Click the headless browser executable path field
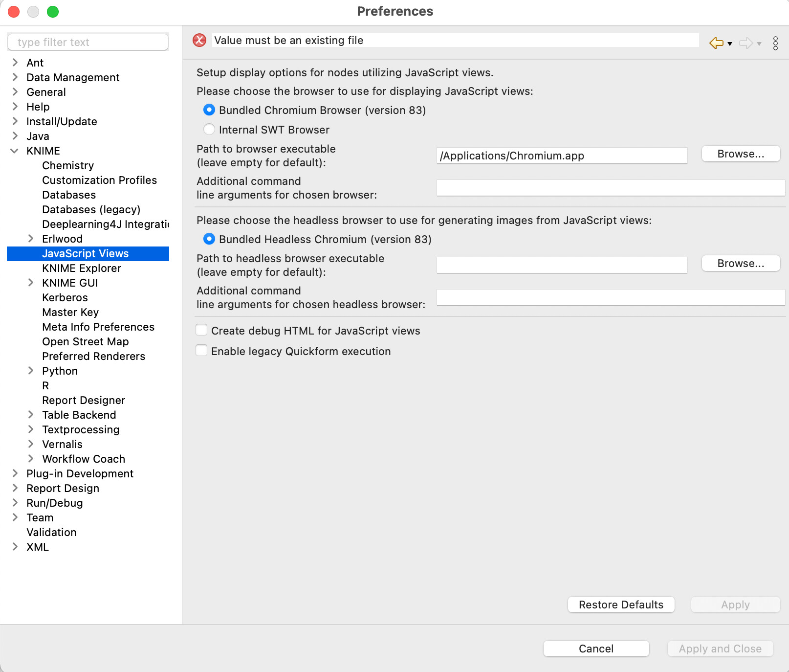Viewport: 789px width, 672px height. tap(562, 265)
